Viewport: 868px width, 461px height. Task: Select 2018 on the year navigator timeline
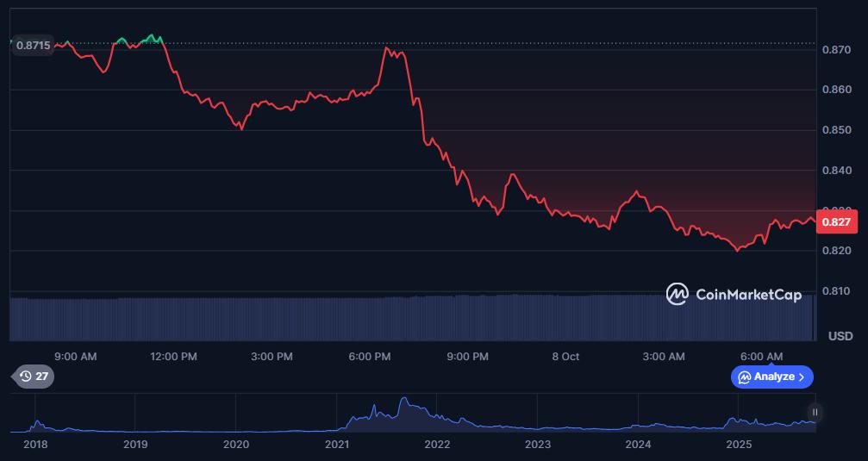(x=35, y=445)
